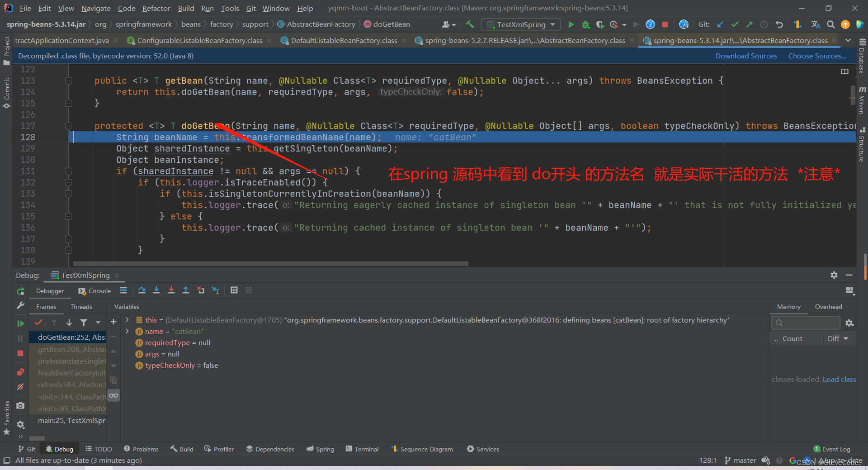Fold the getBean method at line 123
This screenshot has height=470, width=868.
pos(69,81)
